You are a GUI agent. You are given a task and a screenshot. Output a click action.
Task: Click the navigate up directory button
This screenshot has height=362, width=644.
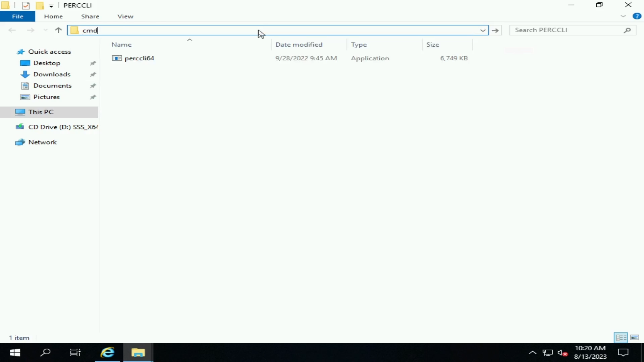tap(58, 30)
